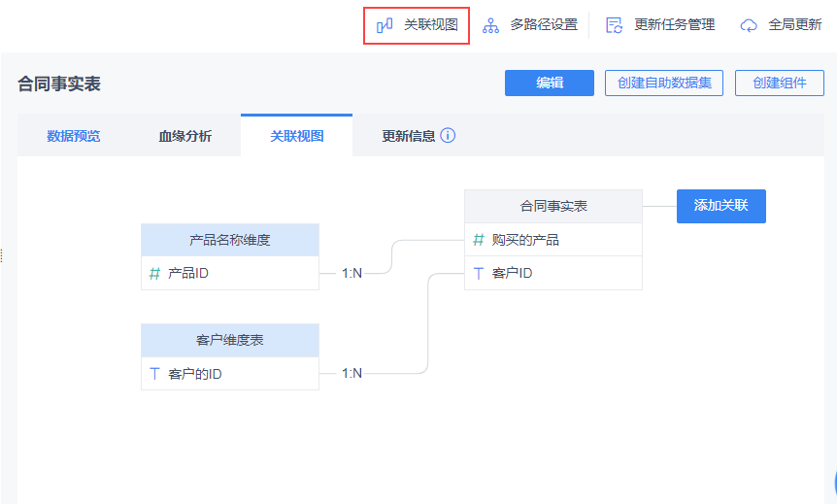Select the 更新信息 tab
The image size is (837, 504).
pyautogui.click(x=409, y=136)
